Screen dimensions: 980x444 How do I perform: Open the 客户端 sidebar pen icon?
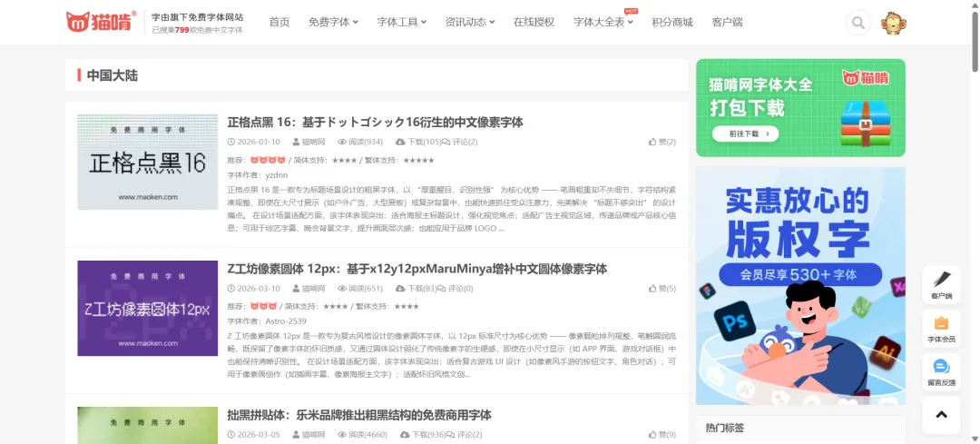[941, 285]
